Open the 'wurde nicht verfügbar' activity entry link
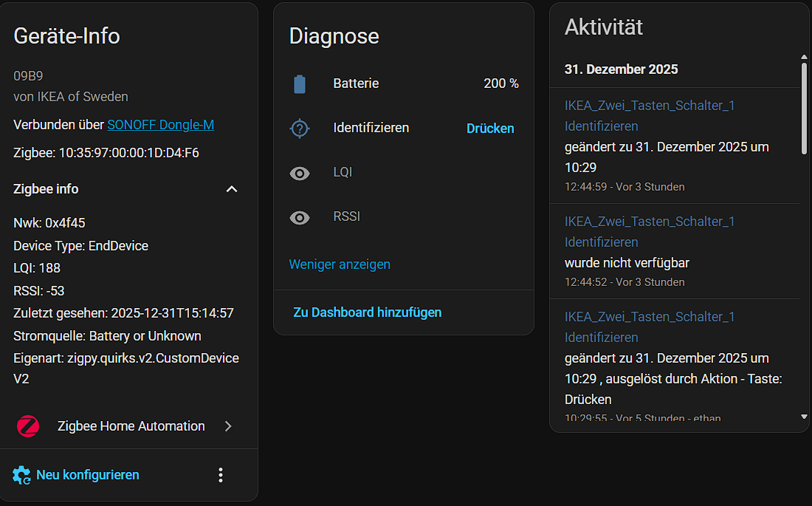 [650, 222]
